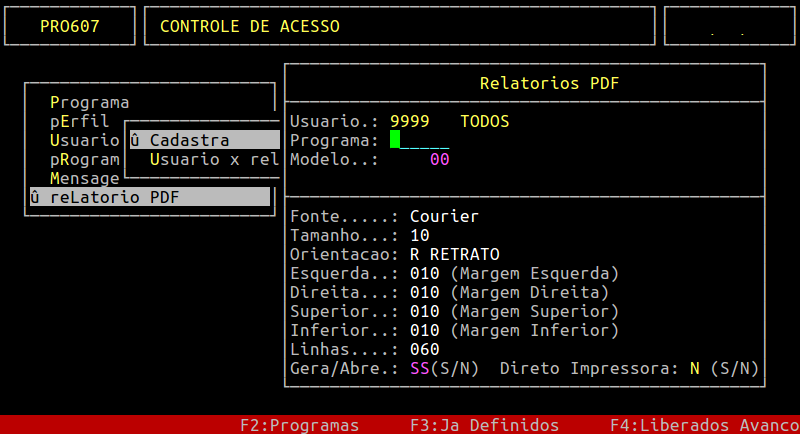Click the Programa input field cursor
The image size is (800, 434).
(x=396, y=140)
